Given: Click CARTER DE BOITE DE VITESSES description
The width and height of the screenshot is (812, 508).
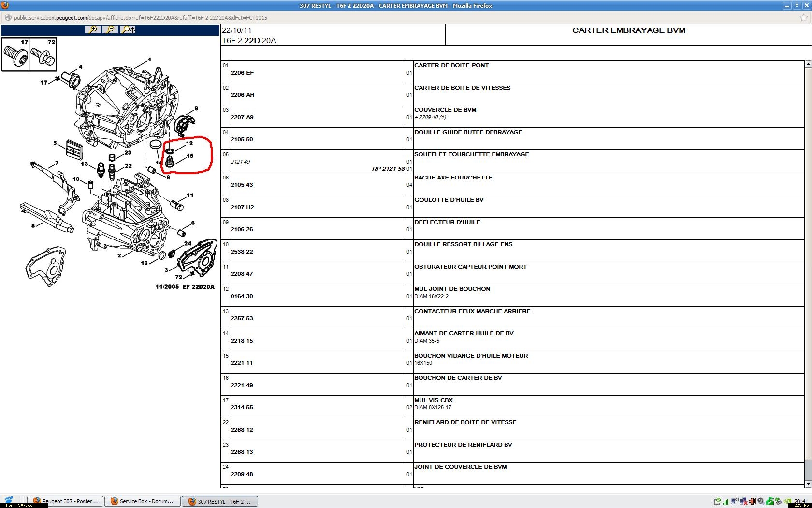Looking at the screenshot, I should [462, 88].
